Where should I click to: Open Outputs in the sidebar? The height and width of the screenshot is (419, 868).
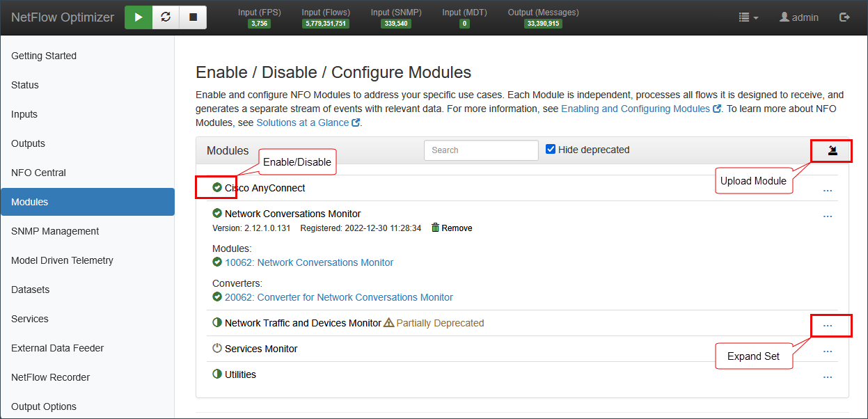(x=87, y=143)
